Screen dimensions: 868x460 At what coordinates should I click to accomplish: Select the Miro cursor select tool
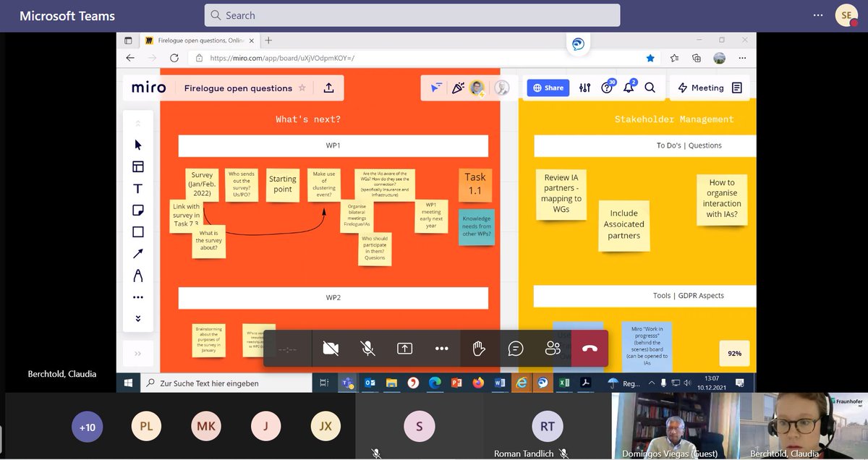138,145
